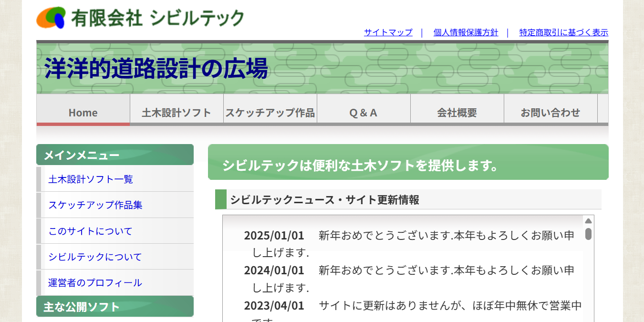View 運営者のプロフィール page
644x322 pixels.
[x=95, y=283]
